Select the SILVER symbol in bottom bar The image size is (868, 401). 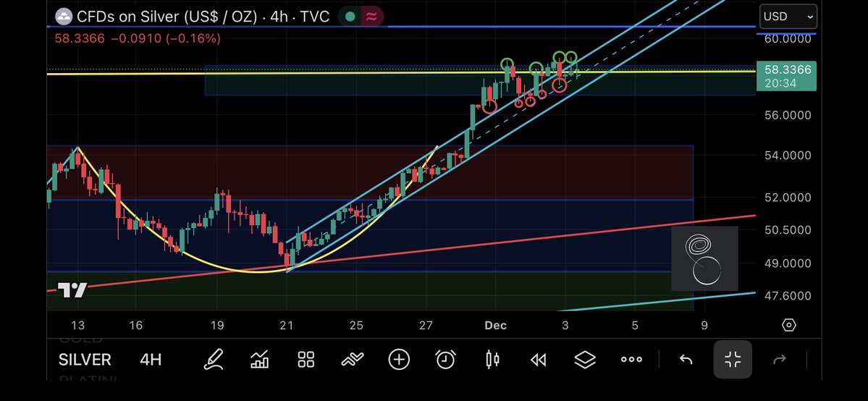click(85, 360)
